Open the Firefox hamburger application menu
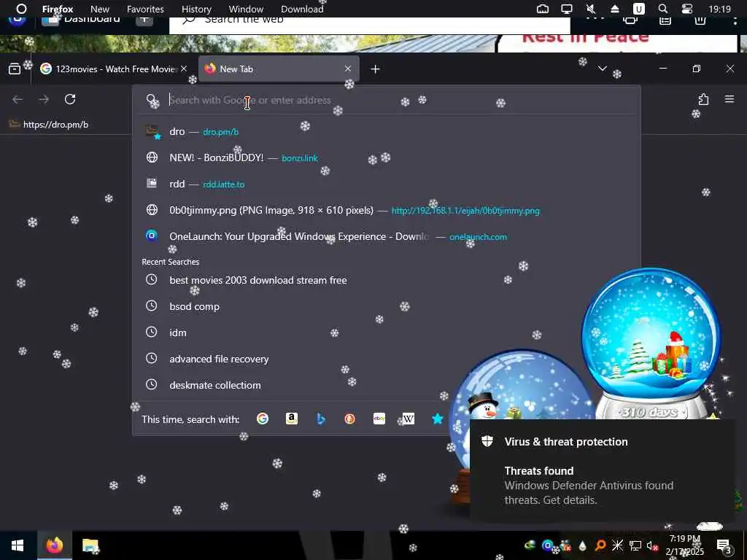The image size is (747, 560). pos(729,99)
